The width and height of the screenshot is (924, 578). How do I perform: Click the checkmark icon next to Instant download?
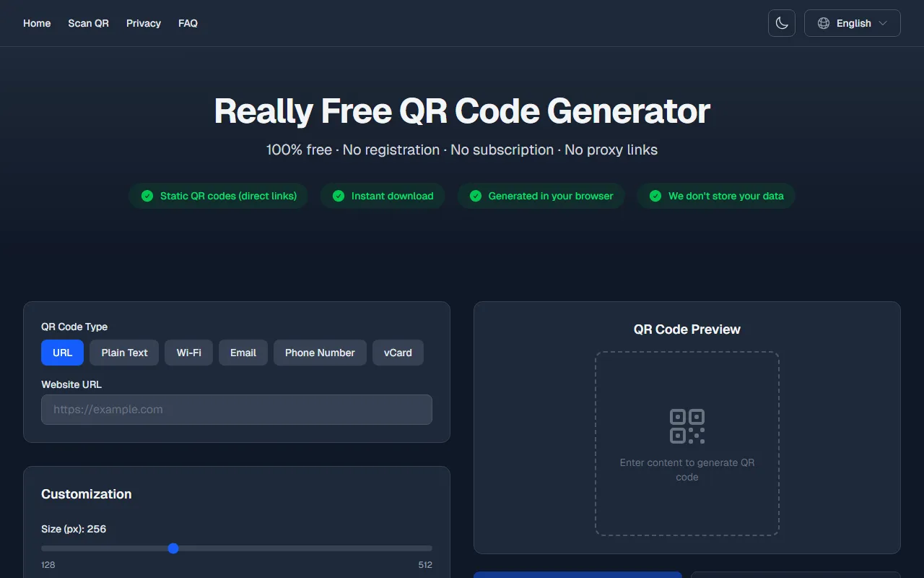point(339,196)
